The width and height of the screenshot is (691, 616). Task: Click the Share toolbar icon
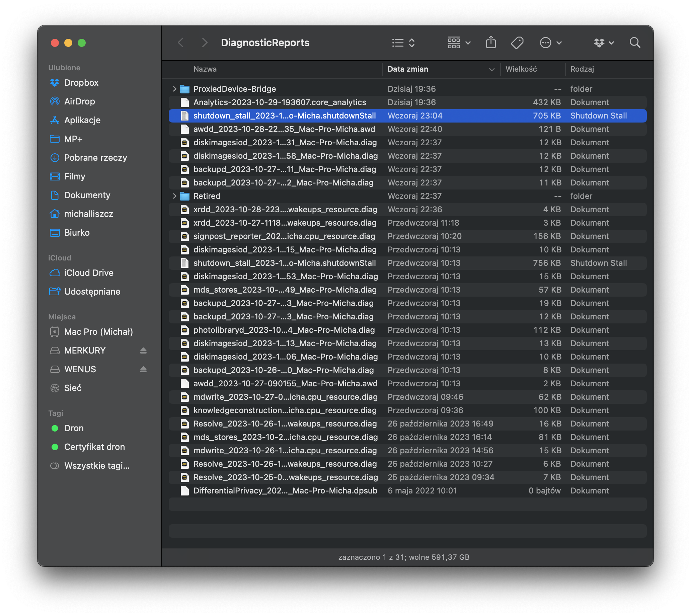[491, 43]
